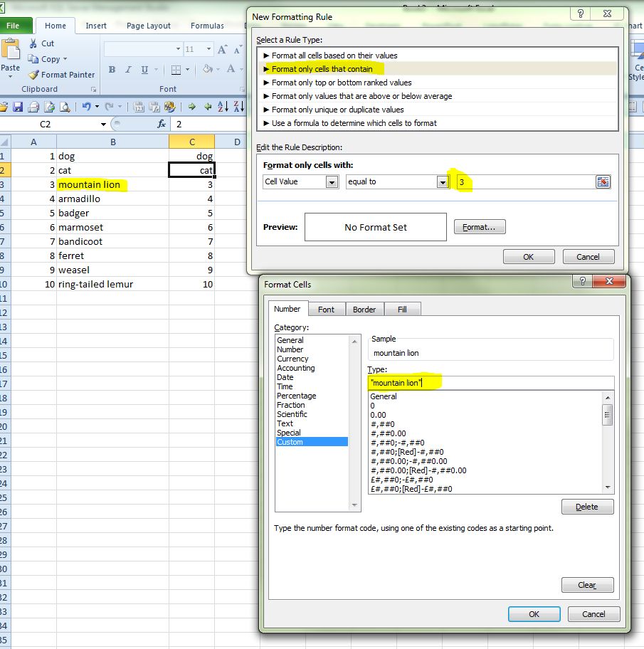Toggle Underline formatting

(x=144, y=70)
